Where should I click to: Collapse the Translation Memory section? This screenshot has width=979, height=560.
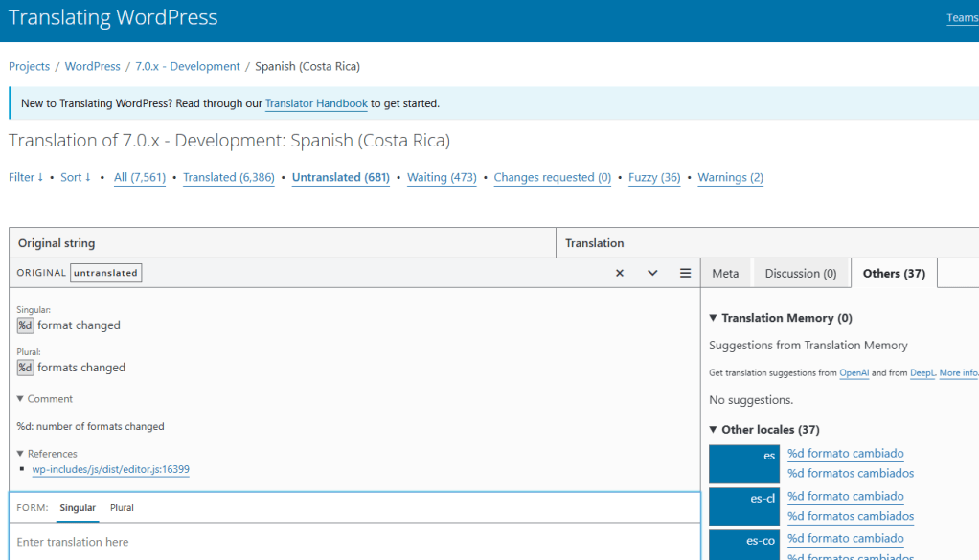(x=780, y=318)
